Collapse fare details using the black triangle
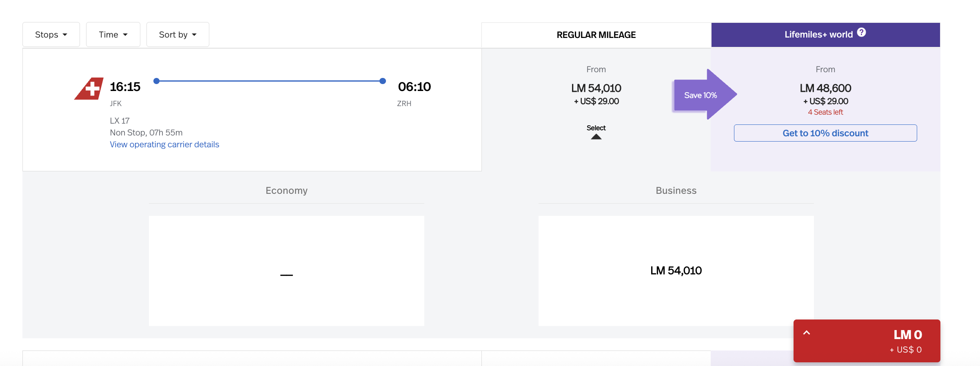980x366 pixels. click(x=596, y=137)
